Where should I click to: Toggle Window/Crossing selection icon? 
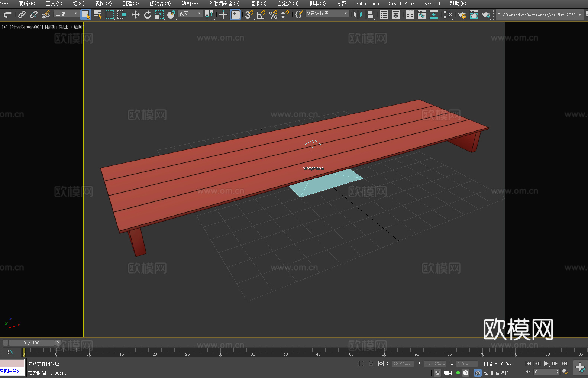click(122, 14)
